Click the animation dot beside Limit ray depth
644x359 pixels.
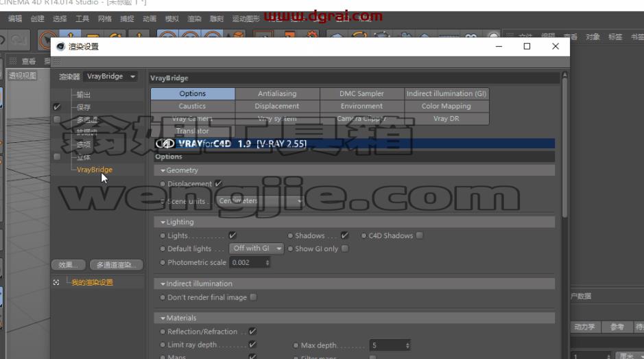[x=163, y=345]
